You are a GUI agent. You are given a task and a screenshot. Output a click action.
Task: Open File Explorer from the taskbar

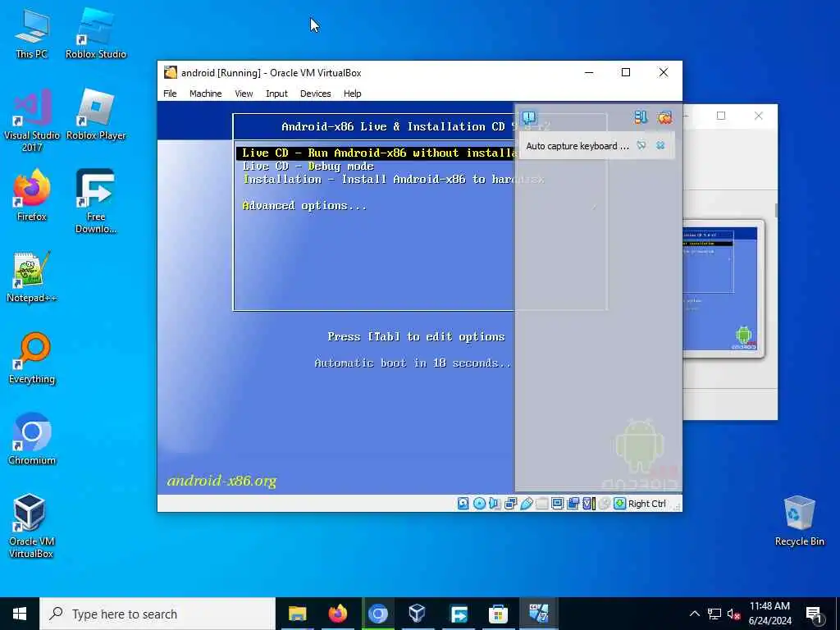pyautogui.click(x=297, y=614)
